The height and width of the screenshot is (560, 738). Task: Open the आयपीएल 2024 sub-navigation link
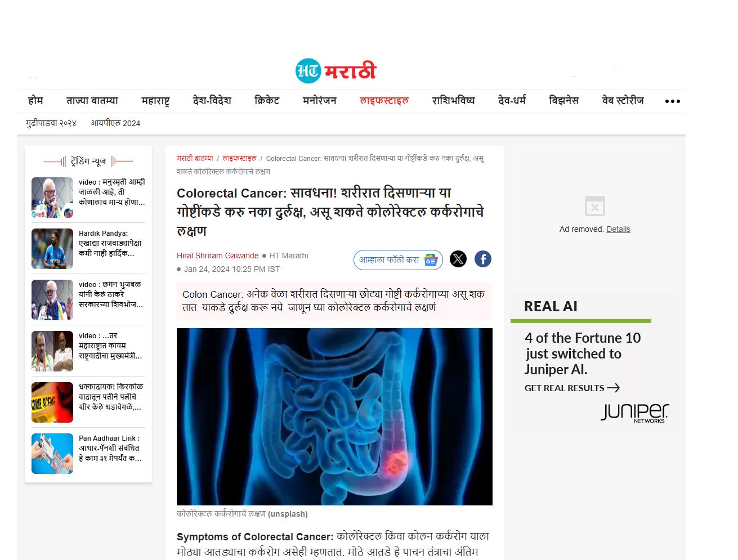(x=115, y=123)
